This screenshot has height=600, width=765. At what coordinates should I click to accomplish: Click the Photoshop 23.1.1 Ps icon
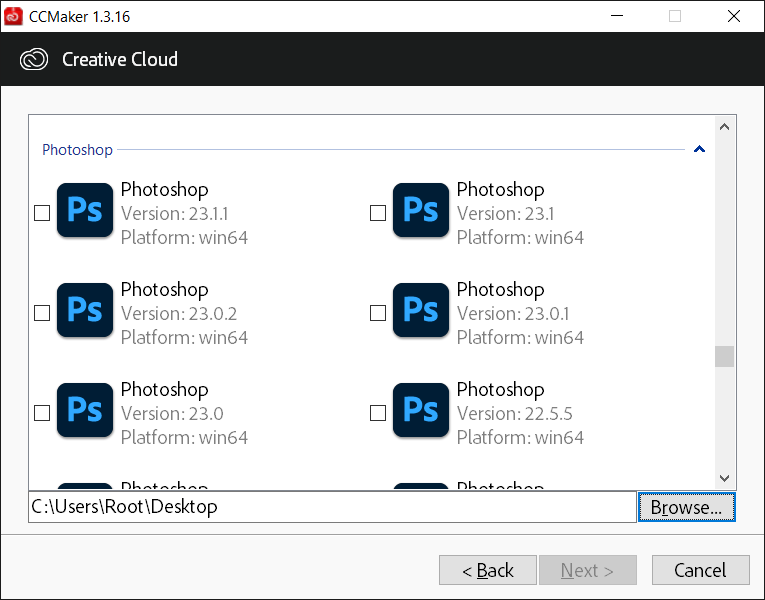tap(85, 211)
